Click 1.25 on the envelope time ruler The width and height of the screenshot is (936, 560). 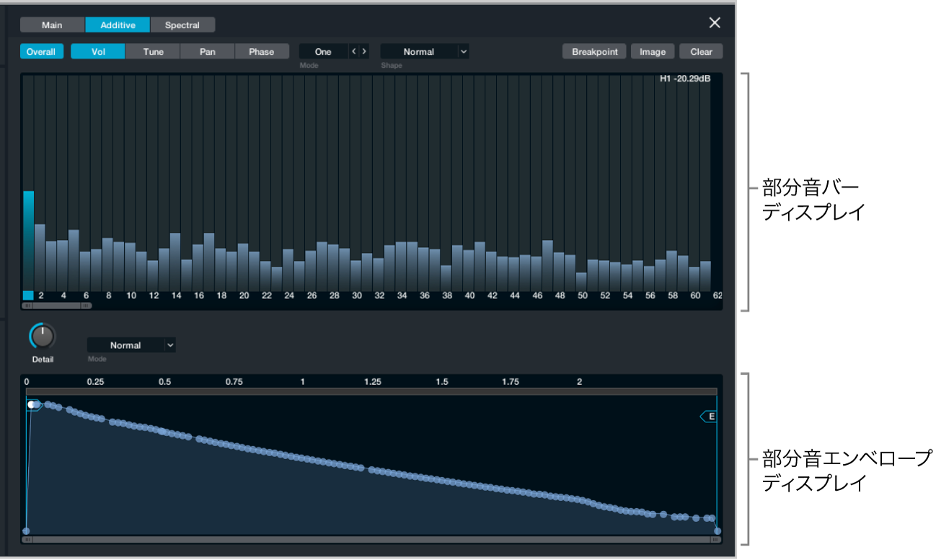coord(372,382)
